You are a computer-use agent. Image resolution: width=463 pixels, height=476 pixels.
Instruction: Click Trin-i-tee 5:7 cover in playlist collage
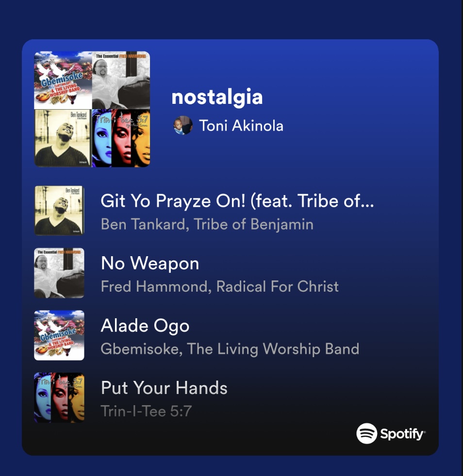[121, 138]
